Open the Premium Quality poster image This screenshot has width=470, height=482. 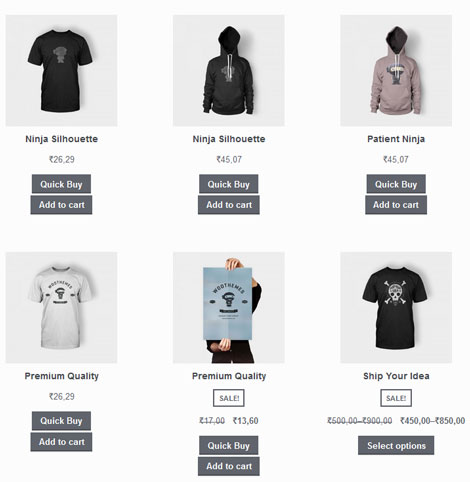tap(229, 307)
